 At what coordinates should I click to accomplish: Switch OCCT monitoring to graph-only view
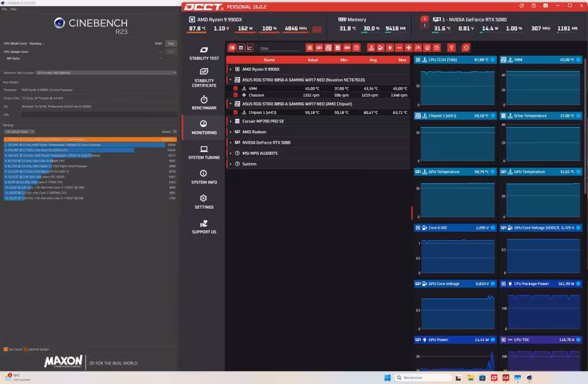click(x=250, y=48)
